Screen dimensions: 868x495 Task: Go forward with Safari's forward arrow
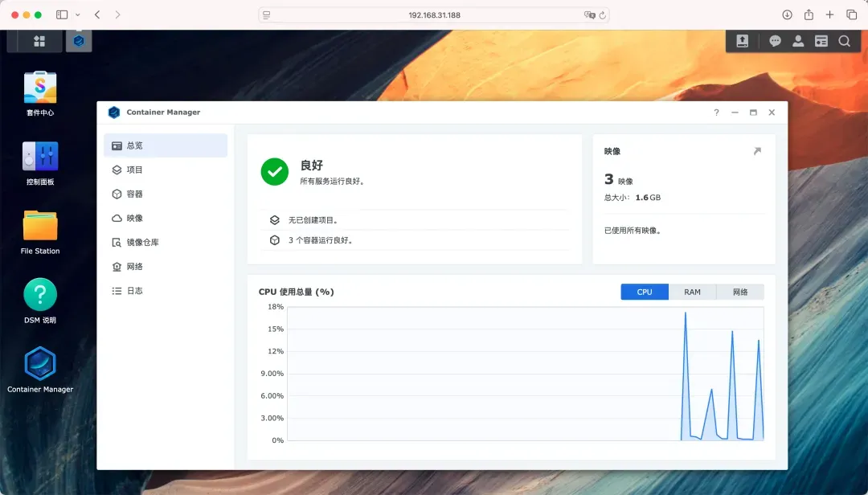pos(117,15)
